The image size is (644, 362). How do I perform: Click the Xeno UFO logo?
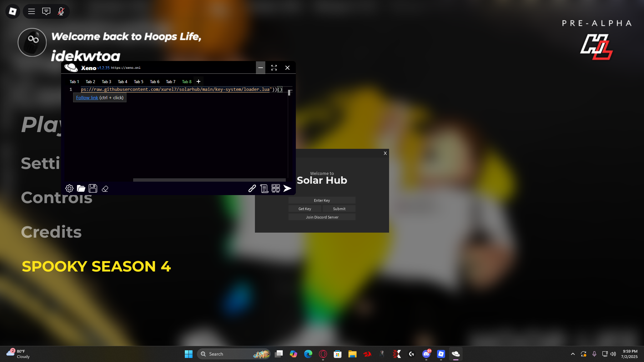coord(71,68)
